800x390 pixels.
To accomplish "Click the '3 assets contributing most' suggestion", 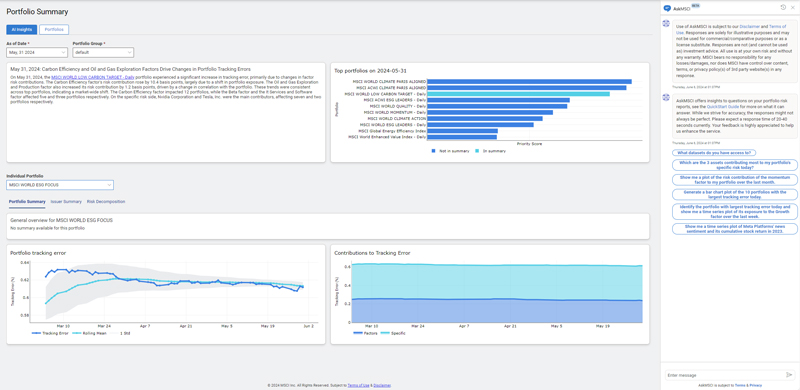I will [x=735, y=164].
